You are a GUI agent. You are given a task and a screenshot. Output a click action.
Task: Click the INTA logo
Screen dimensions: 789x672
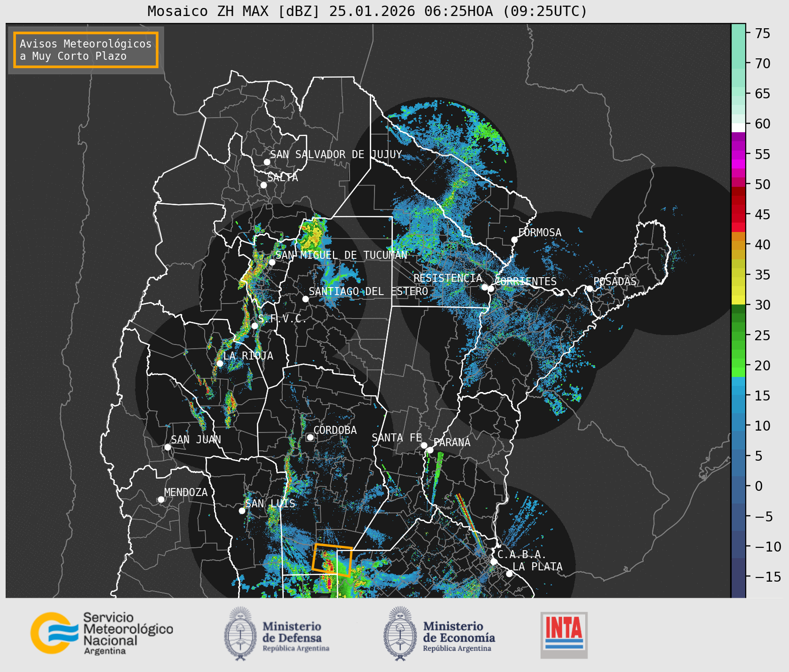pyautogui.click(x=564, y=635)
